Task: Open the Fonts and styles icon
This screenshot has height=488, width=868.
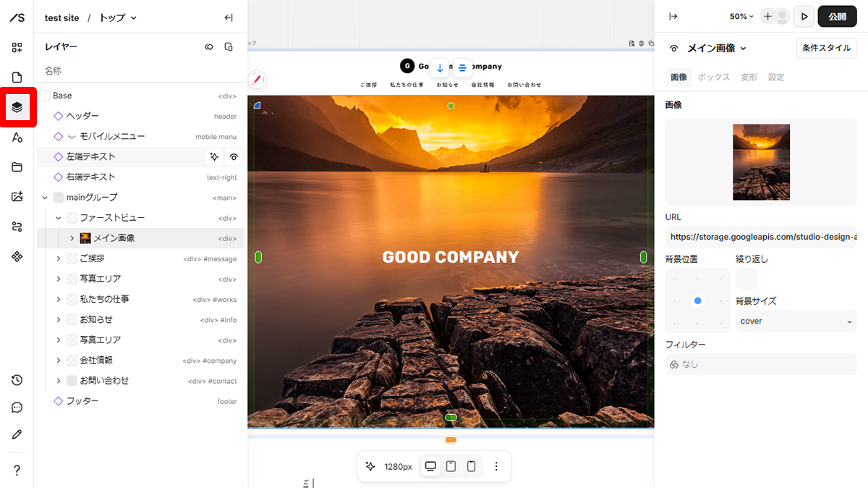Action: (x=17, y=138)
